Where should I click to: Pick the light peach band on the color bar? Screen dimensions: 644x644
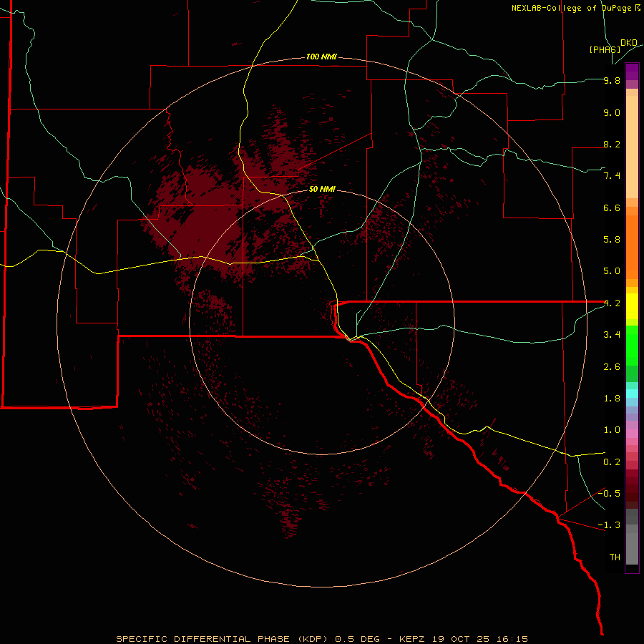tap(632, 146)
